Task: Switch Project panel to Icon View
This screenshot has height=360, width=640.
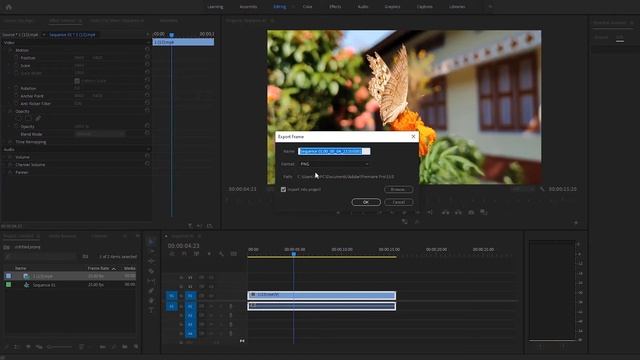Action: coord(28,347)
